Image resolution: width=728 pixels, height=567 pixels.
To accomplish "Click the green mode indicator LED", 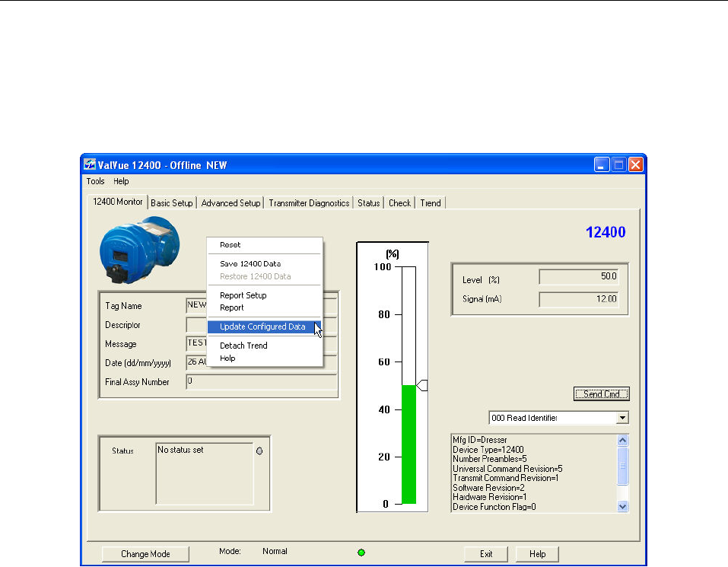I will click(361, 553).
